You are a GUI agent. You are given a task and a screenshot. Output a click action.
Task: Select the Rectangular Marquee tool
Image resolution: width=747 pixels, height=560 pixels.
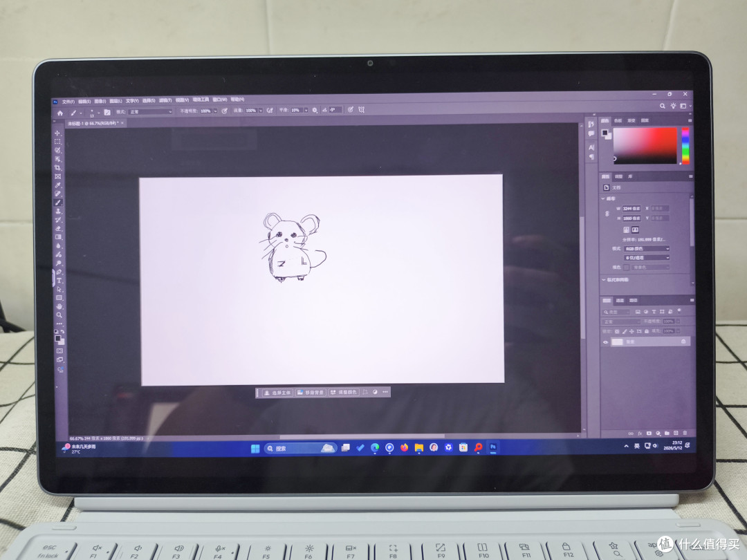[x=57, y=142]
